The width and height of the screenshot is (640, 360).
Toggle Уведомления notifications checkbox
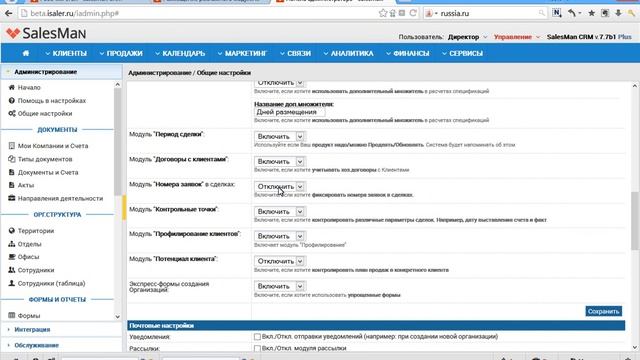pyautogui.click(x=257, y=337)
